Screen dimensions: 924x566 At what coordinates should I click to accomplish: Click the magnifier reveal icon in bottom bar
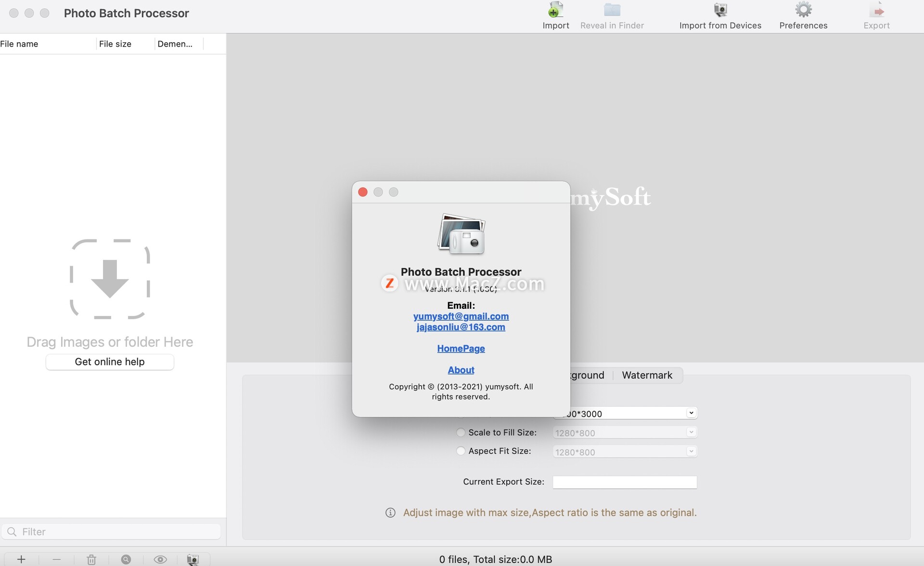pos(126,559)
